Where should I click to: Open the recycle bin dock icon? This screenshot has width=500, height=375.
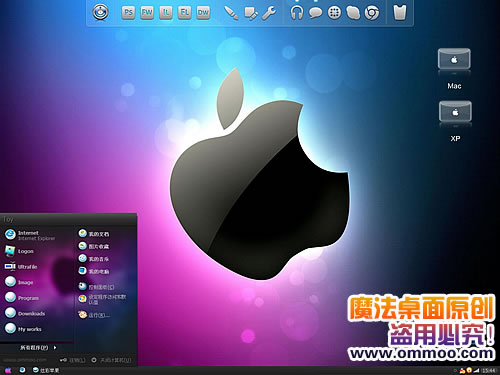click(x=400, y=13)
